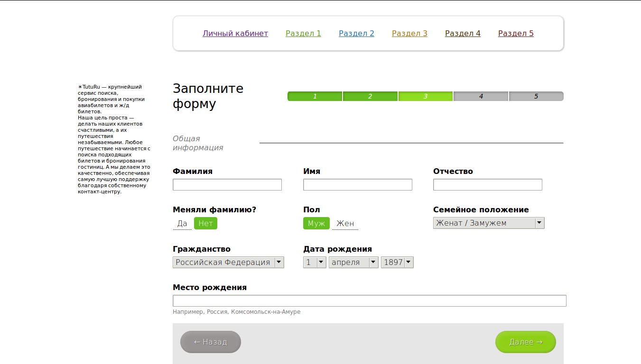Choose Да for Меняли фамилию
Image resolution: width=641 pixels, height=364 pixels.
[182, 223]
